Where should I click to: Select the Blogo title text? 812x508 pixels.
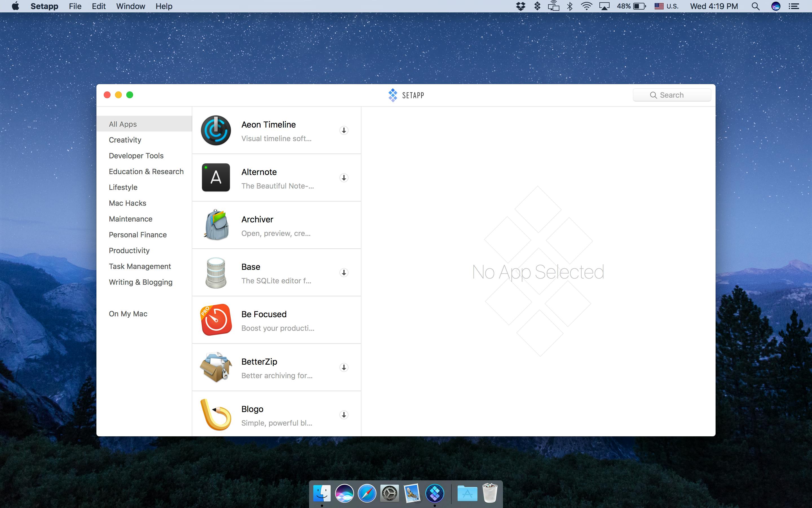coord(252,409)
